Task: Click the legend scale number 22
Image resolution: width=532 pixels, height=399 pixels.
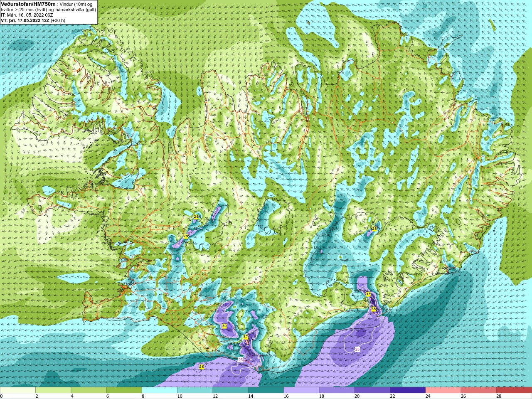Action: (x=392, y=396)
